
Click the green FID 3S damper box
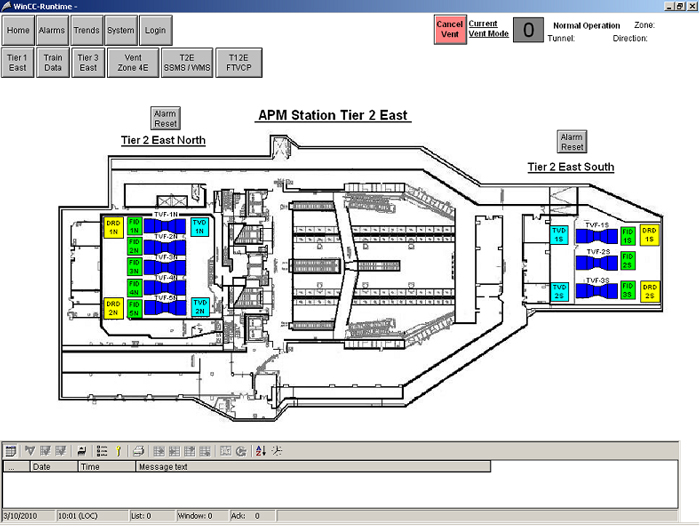[628, 291]
